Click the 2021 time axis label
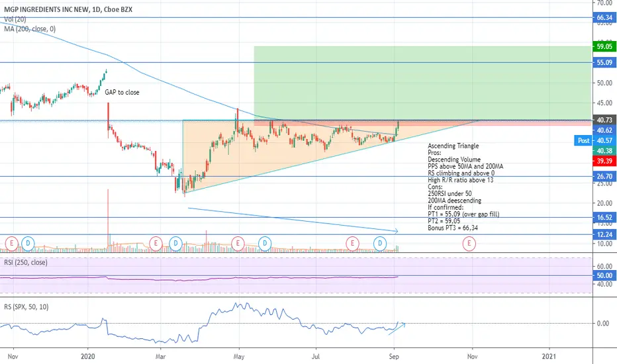The image size is (617, 364). pos(549,357)
